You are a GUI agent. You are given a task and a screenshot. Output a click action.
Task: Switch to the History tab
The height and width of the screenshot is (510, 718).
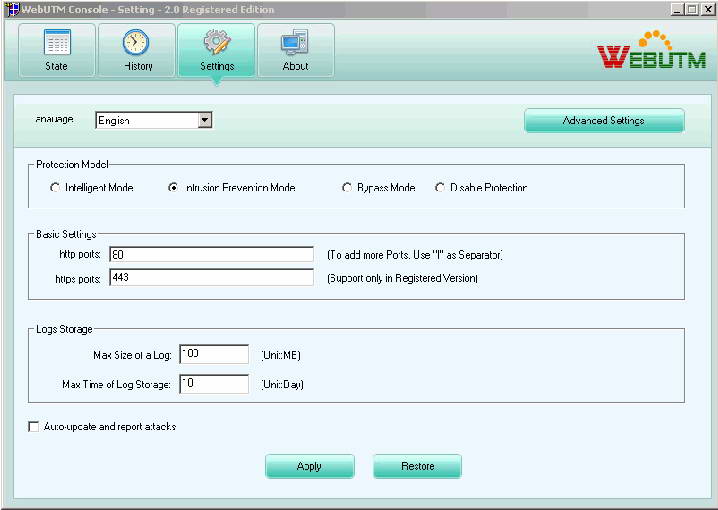(x=136, y=50)
